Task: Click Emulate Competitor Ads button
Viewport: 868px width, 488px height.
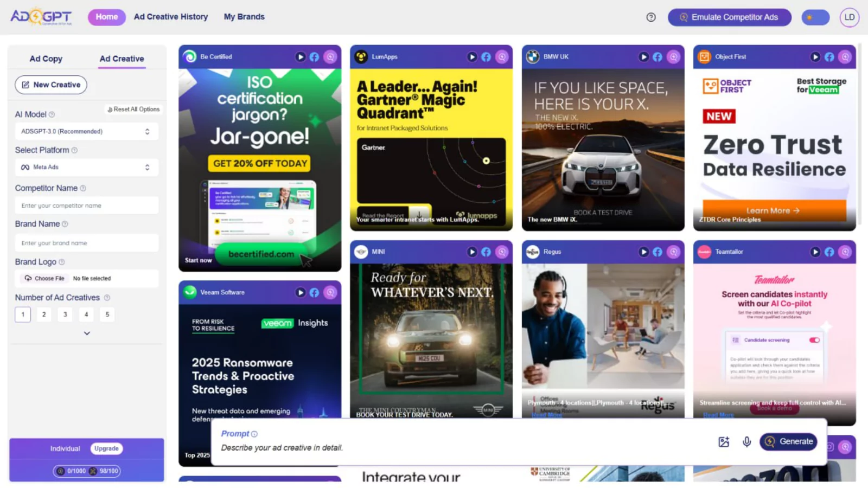Action: 730,17
